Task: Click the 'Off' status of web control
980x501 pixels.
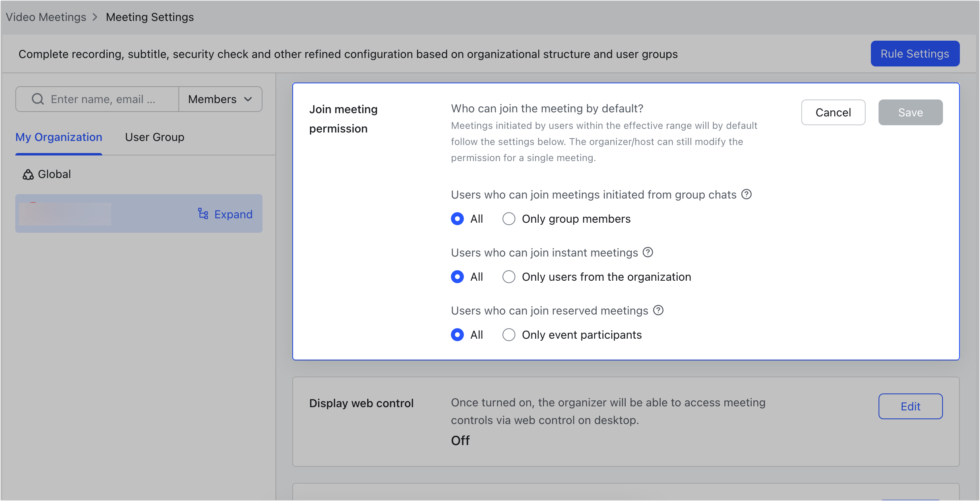Action: point(460,440)
